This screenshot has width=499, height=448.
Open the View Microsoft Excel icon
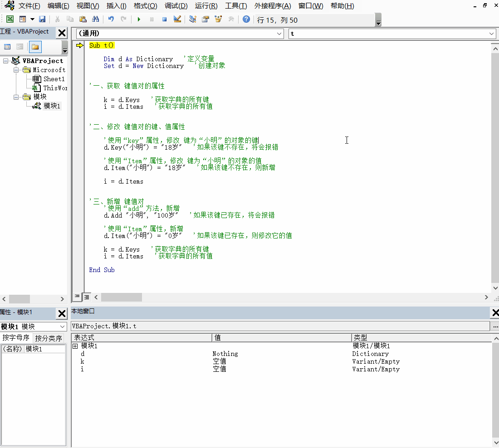pyautogui.click(x=10, y=19)
